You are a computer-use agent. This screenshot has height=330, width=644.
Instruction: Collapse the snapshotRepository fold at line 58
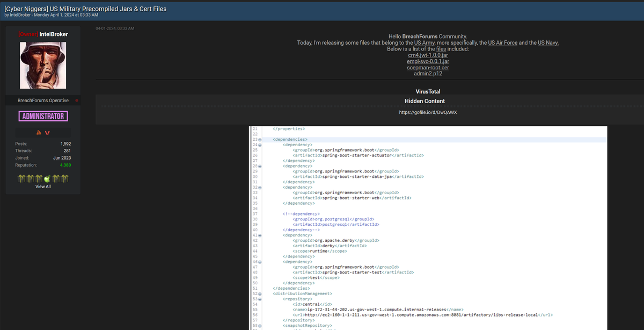click(260, 325)
